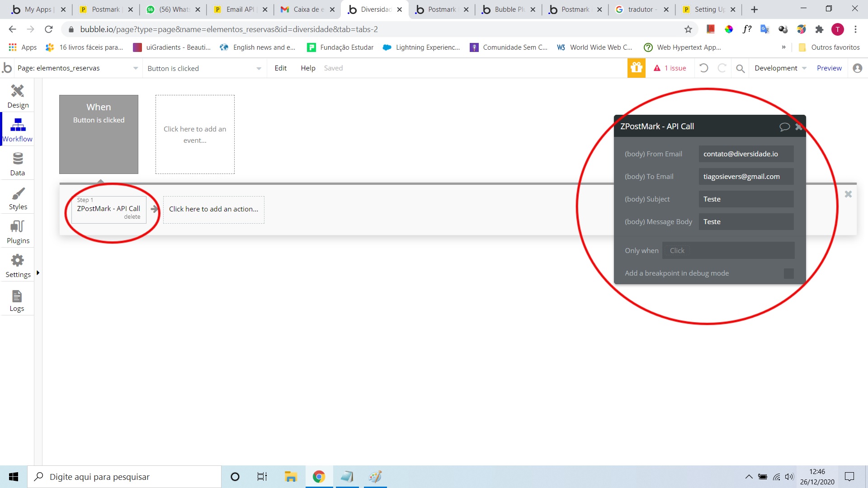Screen dimensions: 868x488
Task: Click the Bubble logo icon
Action: [x=7, y=68]
